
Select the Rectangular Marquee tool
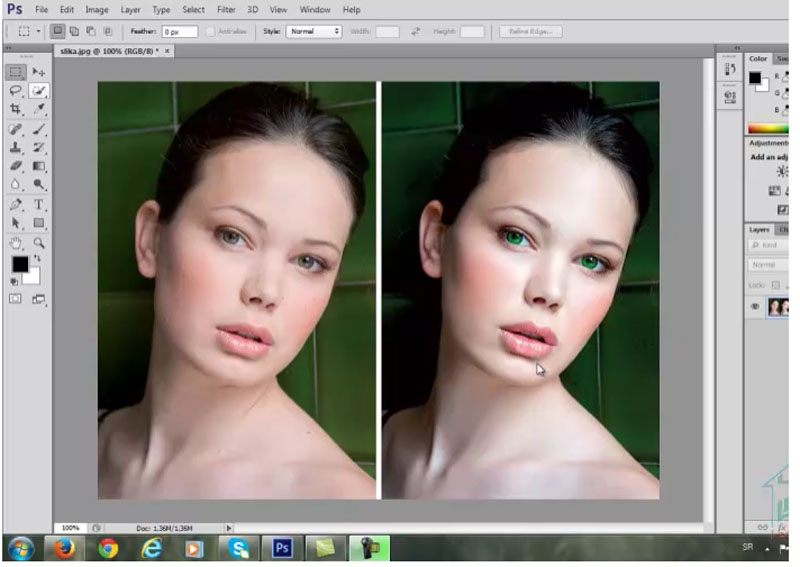click(16, 72)
